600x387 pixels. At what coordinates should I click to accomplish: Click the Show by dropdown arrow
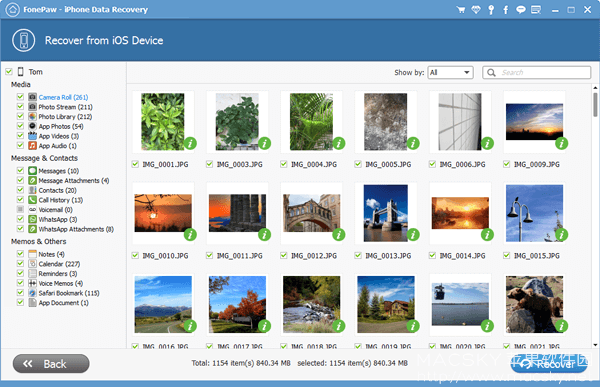tap(467, 72)
